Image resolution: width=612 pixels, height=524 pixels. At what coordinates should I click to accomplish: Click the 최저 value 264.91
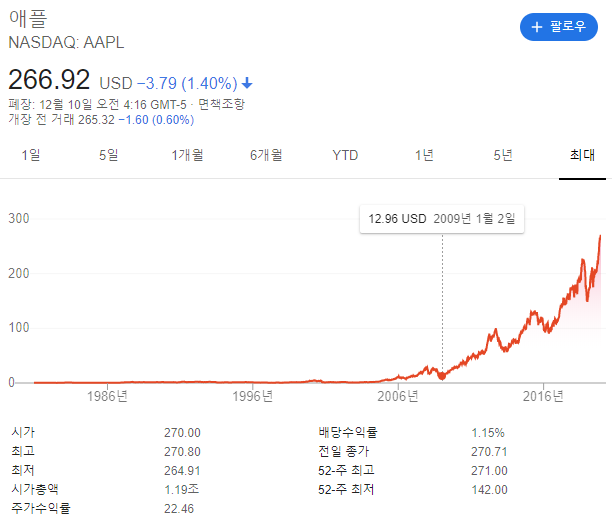pos(182,471)
